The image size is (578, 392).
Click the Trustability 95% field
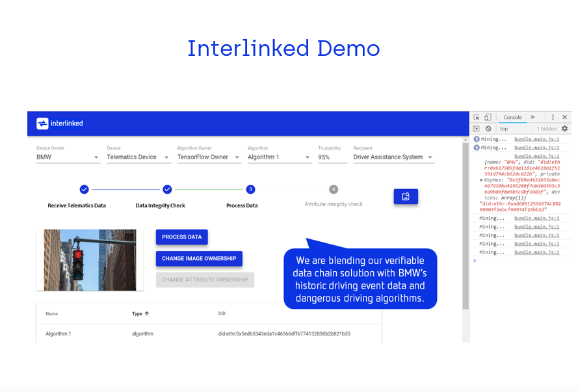(332, 157)
